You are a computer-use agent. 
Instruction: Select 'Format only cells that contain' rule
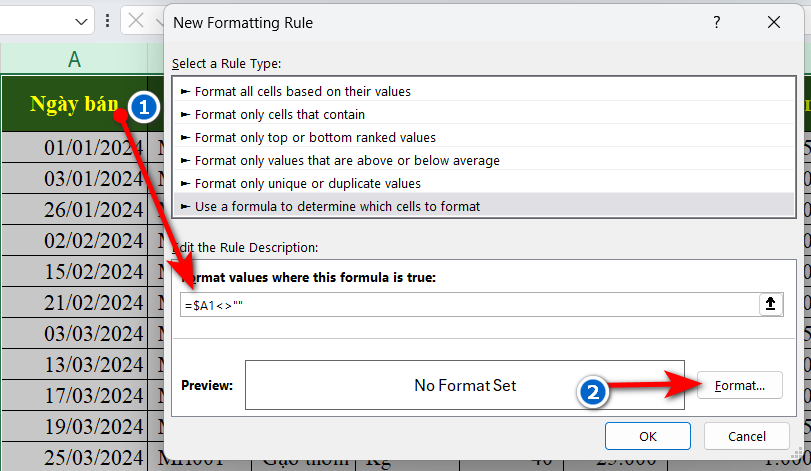(280, 114)
